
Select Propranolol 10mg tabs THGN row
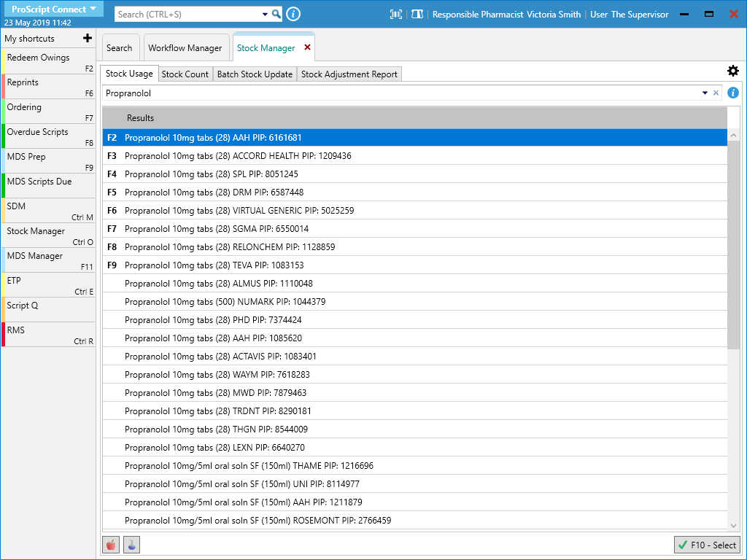pyautogui.click(x=415, y=429)
